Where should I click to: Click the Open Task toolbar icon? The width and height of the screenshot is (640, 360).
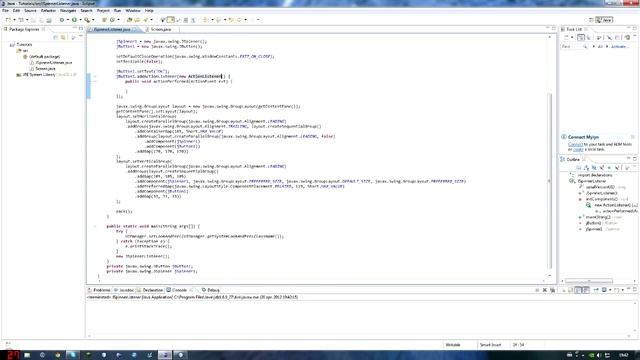138,20
